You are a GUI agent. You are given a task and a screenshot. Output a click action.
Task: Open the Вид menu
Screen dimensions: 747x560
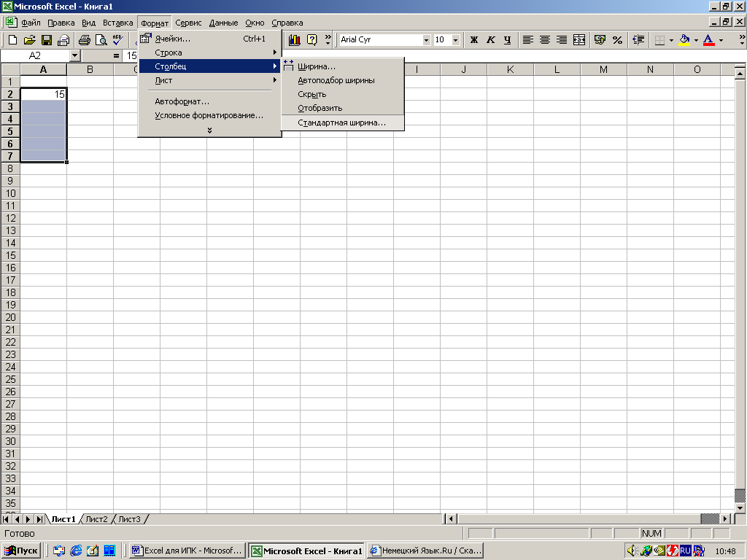[x=88, y=23]
